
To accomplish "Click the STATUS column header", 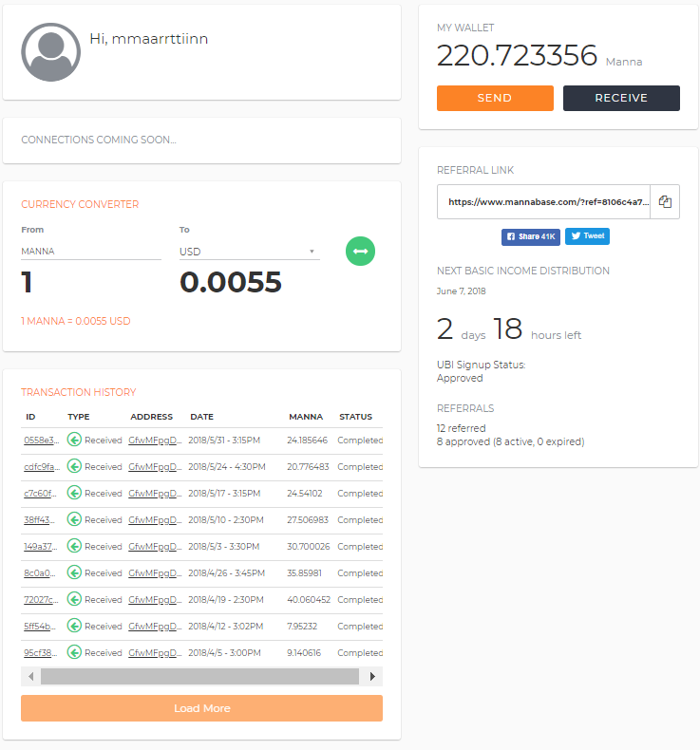I will (x=355, y=417).
